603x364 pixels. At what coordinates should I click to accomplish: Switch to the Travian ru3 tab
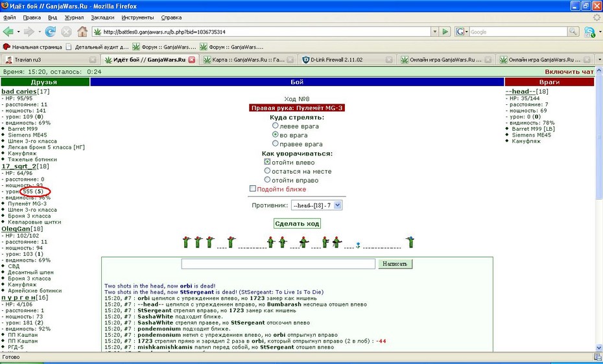50,60
